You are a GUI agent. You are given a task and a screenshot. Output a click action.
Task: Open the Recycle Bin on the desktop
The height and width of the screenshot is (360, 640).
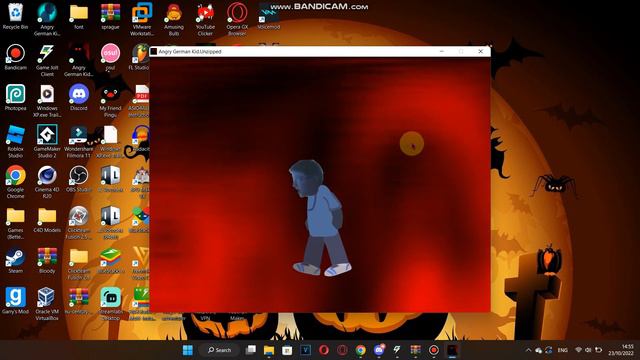point(16,16)
